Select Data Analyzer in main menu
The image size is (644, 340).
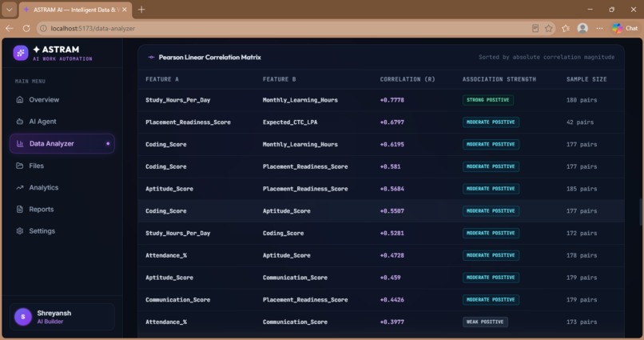62,143
